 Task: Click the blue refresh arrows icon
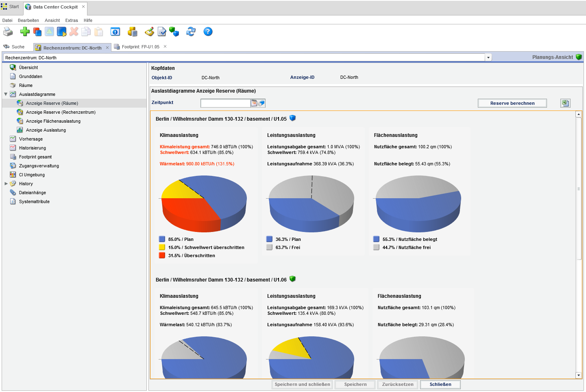click(x=191, y=32)
